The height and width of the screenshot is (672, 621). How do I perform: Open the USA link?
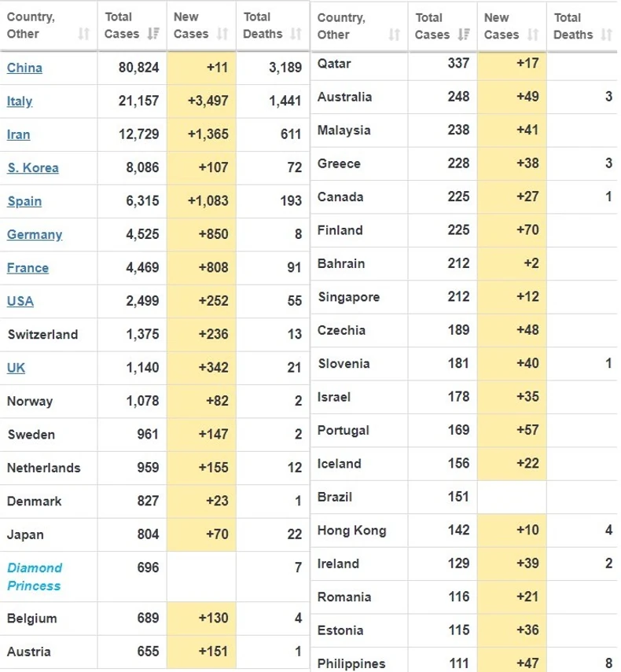[x=20, y=301]
